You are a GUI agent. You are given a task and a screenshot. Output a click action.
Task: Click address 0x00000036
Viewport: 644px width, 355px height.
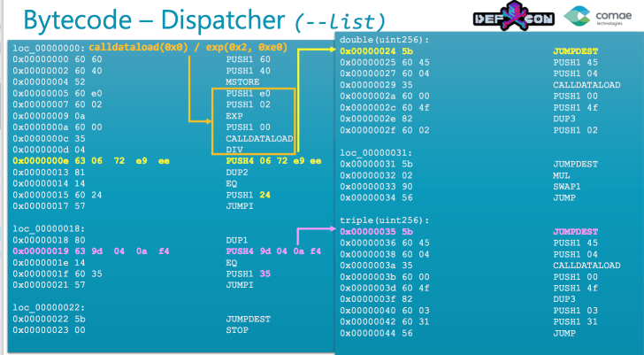pos(368,243)
